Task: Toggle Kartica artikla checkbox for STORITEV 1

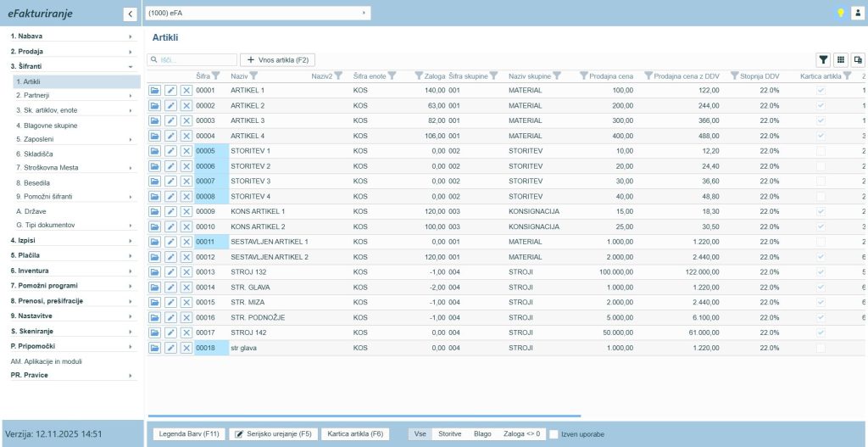Action: [x=820, y=151]
